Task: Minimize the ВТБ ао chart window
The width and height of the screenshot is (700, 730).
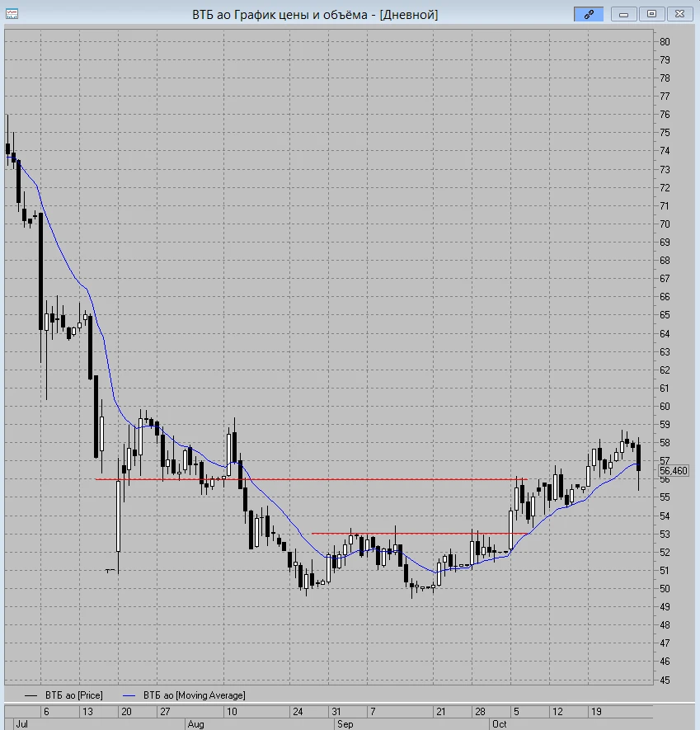Action: (x=623, y=14)
